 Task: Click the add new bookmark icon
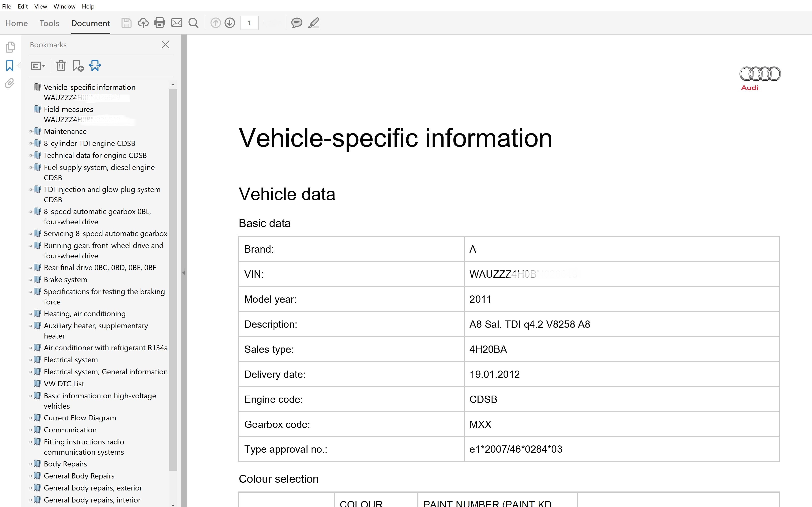[78, 66]
